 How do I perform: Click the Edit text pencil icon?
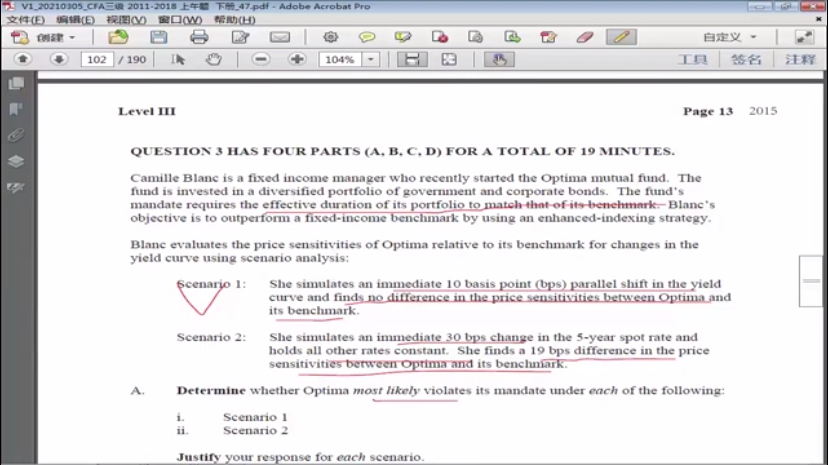[x=240, y=37]
